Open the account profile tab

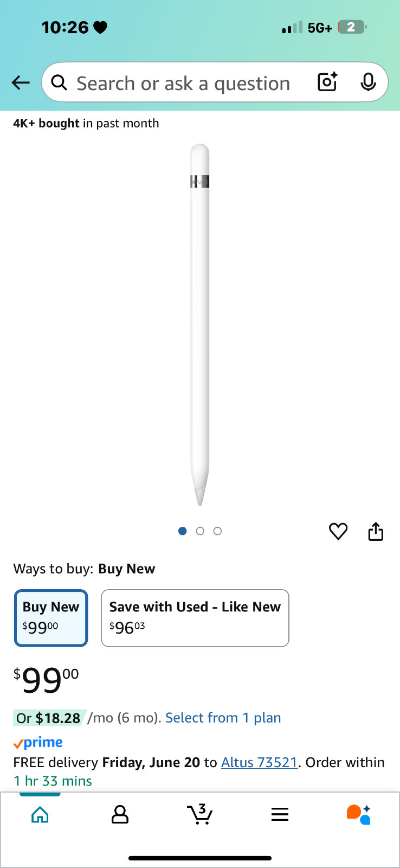120,814
